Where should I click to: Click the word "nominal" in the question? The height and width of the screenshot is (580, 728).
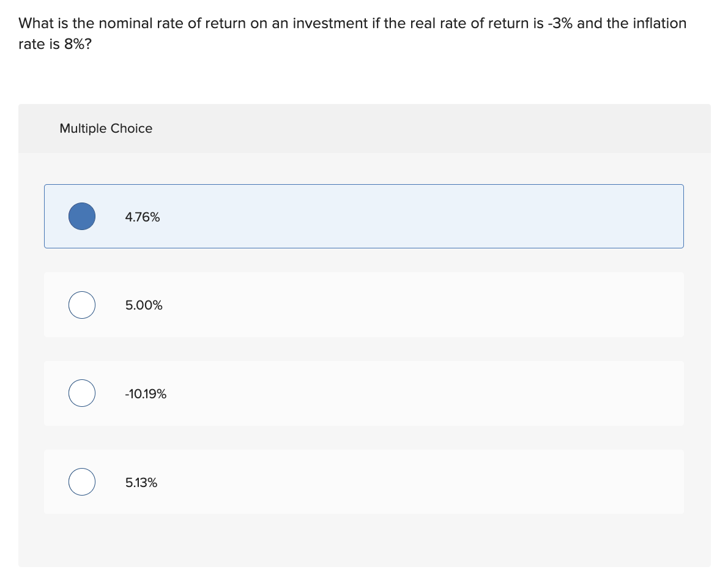pos(126,23)
